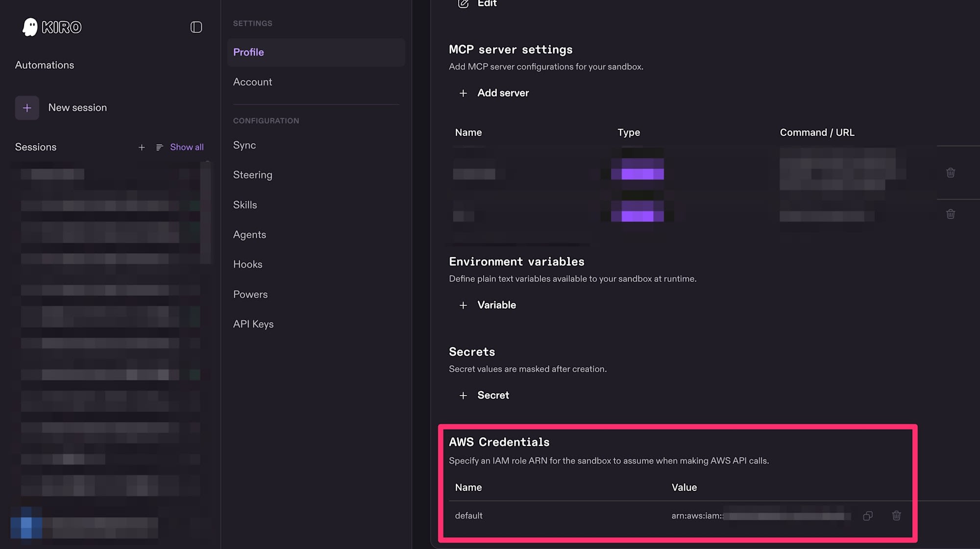Image resolution: width=980 pixels, height=549 pixels.
Task: Open Automations in the sidebar
Action: point(45,65)
